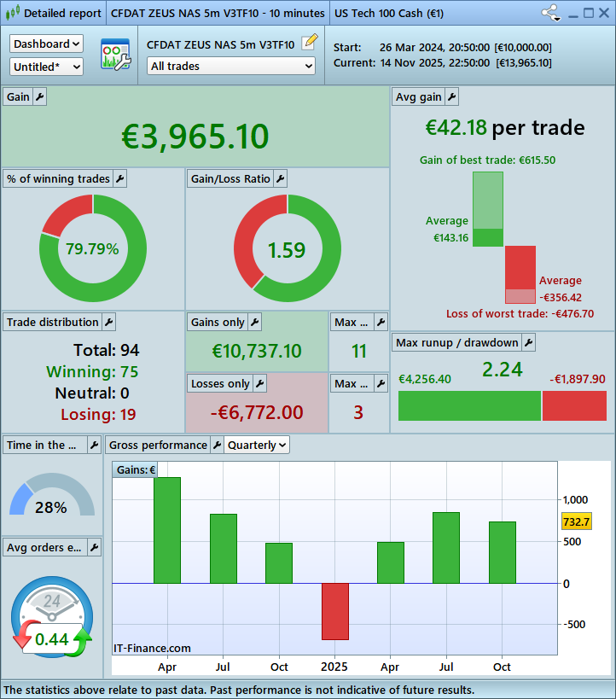The image size is (616, 699).
Task: Click the % of winning trades label
Action: pyautogui.click(x=58, y=178)
